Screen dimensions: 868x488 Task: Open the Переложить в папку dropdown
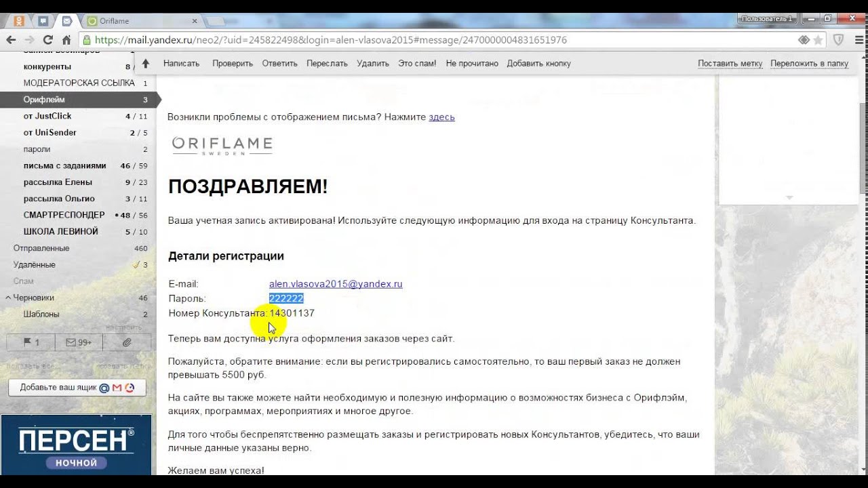click(809, 63)
